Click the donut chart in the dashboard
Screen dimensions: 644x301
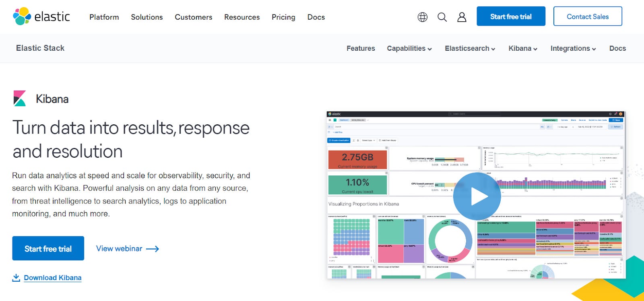click(x=450, y=241)
